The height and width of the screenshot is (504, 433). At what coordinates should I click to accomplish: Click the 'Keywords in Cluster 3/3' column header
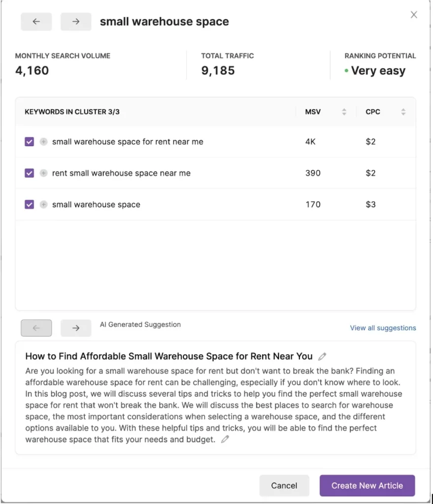[x=72, y=112]
